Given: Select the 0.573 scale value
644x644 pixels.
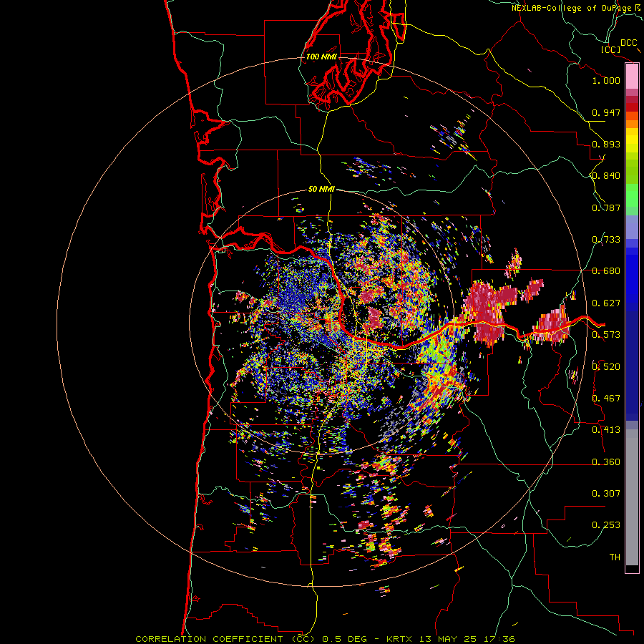Looking at the screenshot, I should (x=606, y=335).
